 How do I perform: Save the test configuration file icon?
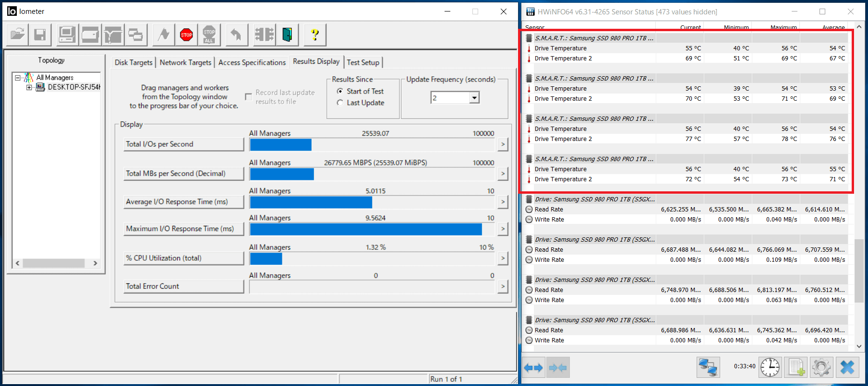(40, 35)
